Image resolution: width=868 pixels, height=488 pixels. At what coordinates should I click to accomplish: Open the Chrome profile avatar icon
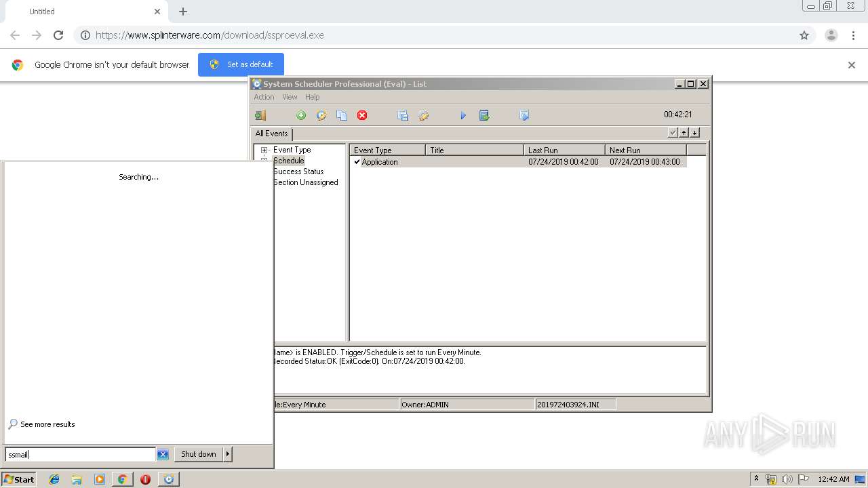pyautogui.click(x=831, y=35)
